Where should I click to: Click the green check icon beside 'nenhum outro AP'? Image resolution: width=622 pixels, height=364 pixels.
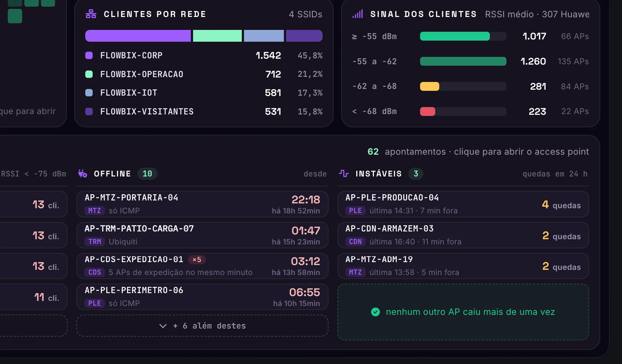tap(375, 312)
